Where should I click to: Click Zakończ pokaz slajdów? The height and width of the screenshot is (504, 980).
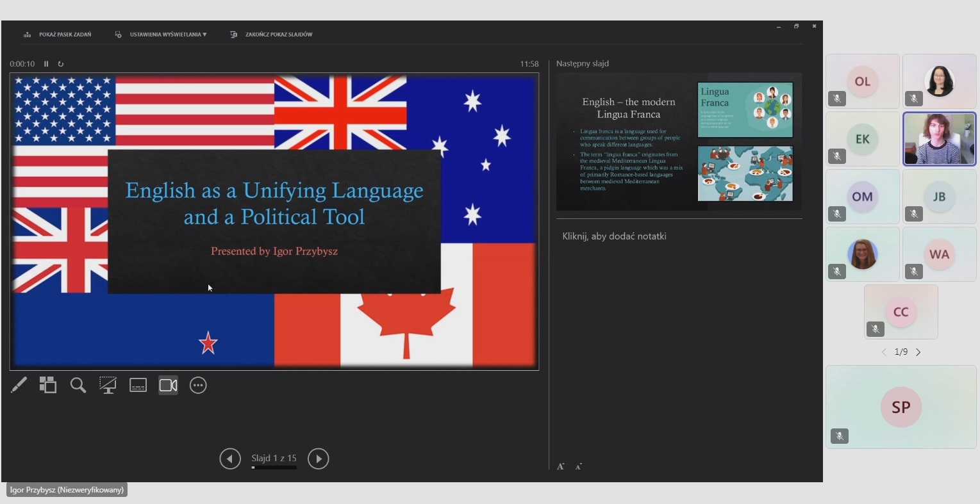click(x=271, y=35)
